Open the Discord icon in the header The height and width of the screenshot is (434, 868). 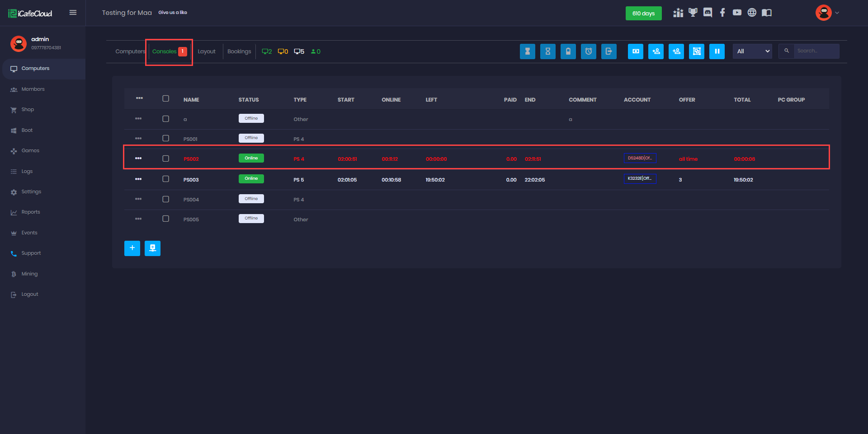click(708, 13)
